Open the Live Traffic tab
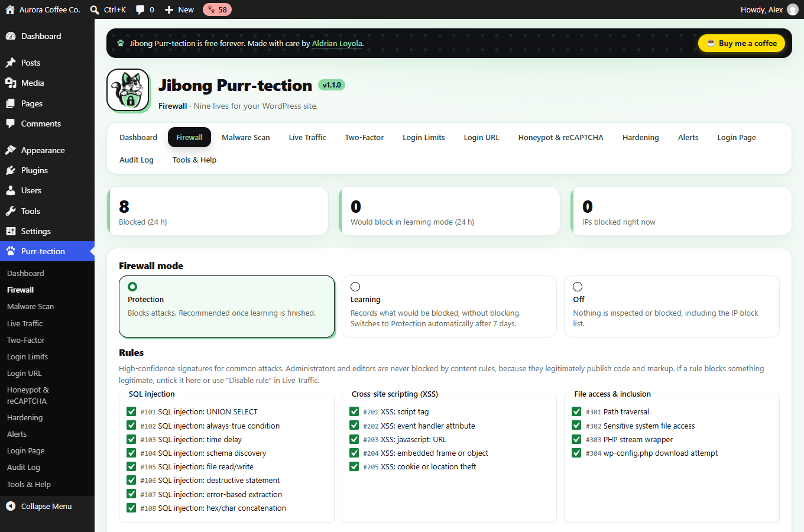The height and width of the screenshot is (532, 804). point(307,137)
